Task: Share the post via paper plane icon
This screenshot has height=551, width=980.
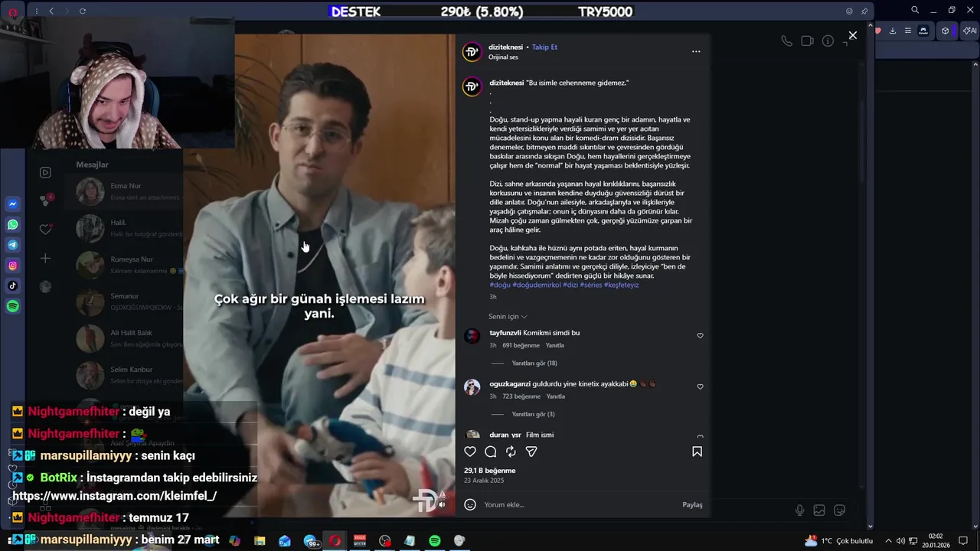Action: click(531, 452)
